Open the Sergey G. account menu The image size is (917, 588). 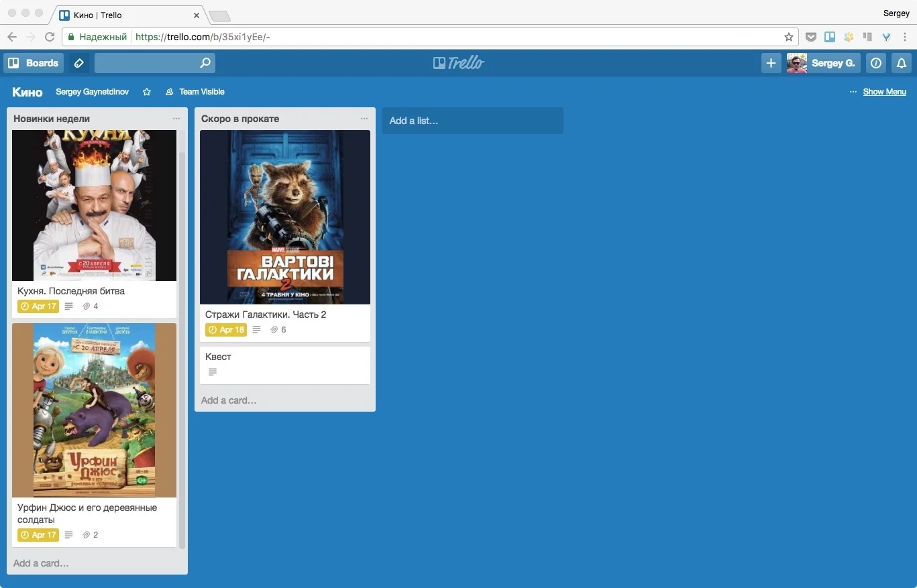[824, 63]
